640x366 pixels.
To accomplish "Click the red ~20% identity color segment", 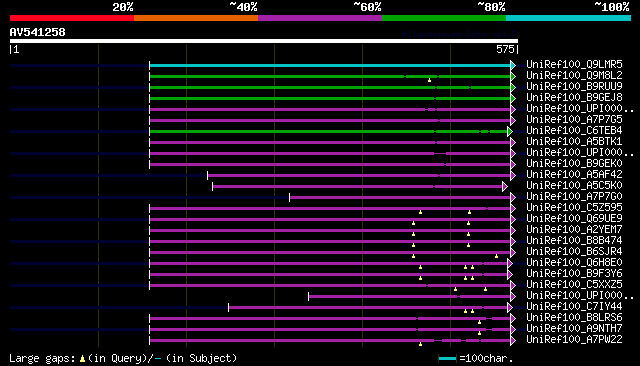I will coord(72,18).
